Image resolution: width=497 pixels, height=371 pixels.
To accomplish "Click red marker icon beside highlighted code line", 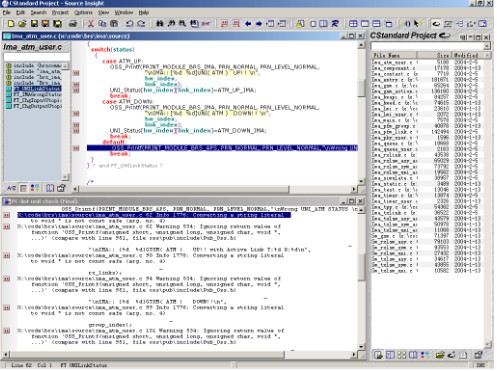I will tap(76, 148).
